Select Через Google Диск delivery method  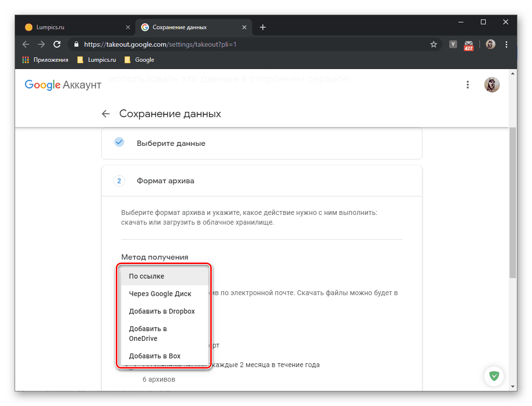[x=160, y=294]
